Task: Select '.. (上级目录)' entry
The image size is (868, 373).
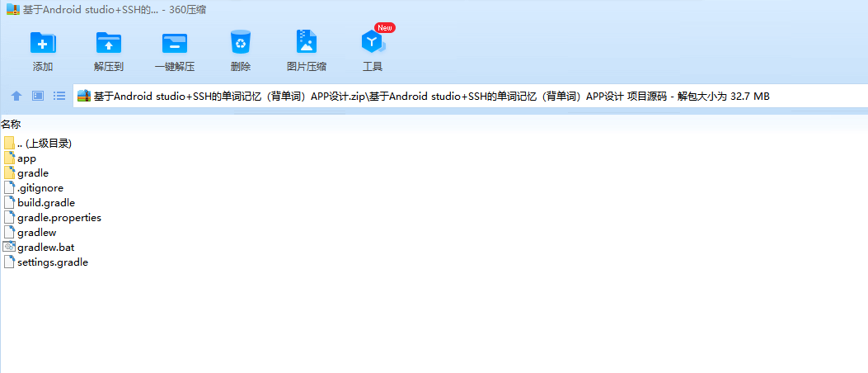Action: click(x=45, y=143)
